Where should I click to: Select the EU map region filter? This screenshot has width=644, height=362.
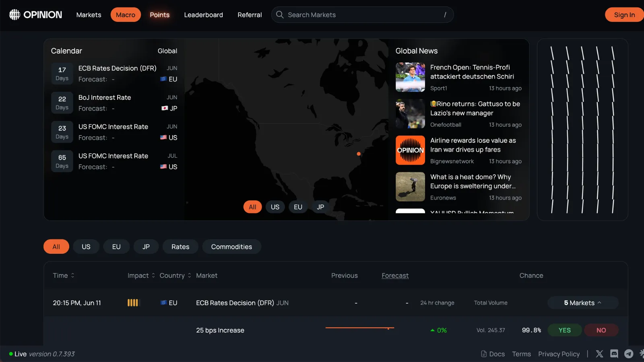tap(298, 207)
